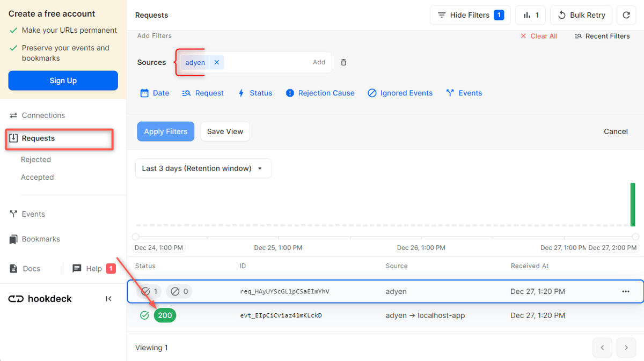The image size is (644, 361).
Task: Collapse the sidebar with the arrow icon
Action: [109, 298]
